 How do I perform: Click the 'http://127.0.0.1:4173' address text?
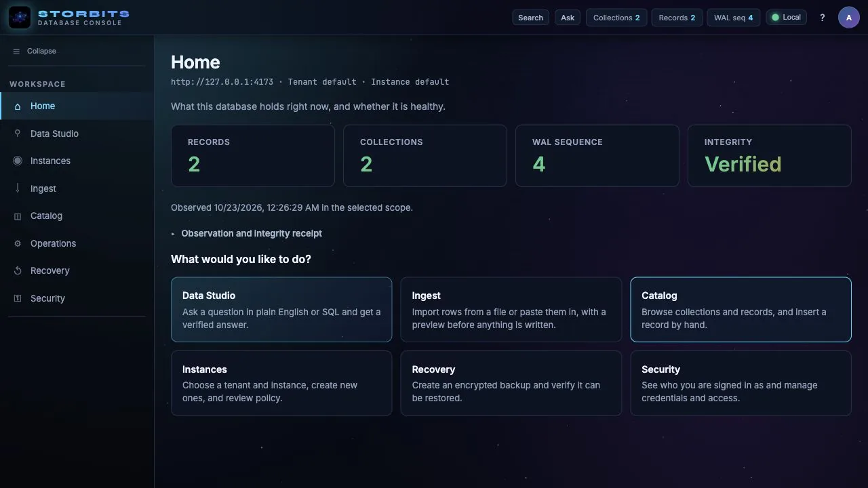(222, 82)
